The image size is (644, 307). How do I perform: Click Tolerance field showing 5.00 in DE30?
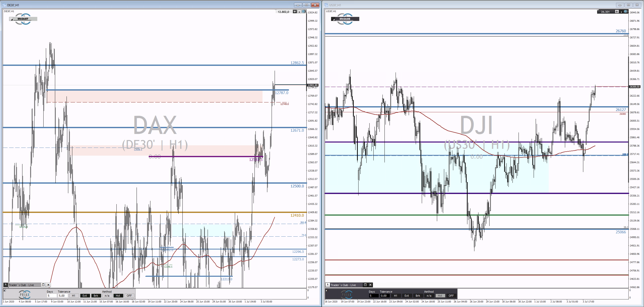point(63,296)
